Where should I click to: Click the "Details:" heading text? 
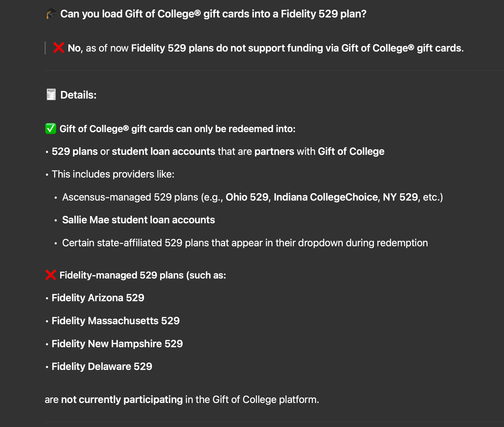(x=78, y=95)
